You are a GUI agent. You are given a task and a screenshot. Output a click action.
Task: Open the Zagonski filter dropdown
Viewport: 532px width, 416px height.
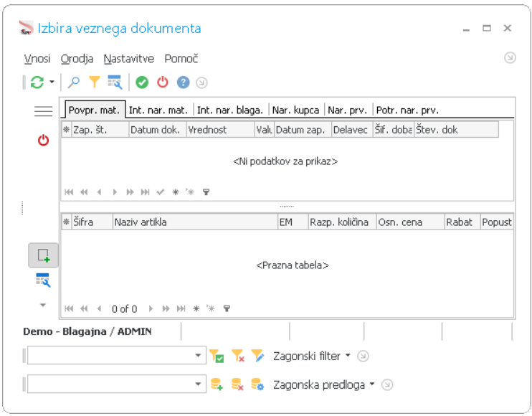point(311,356)
